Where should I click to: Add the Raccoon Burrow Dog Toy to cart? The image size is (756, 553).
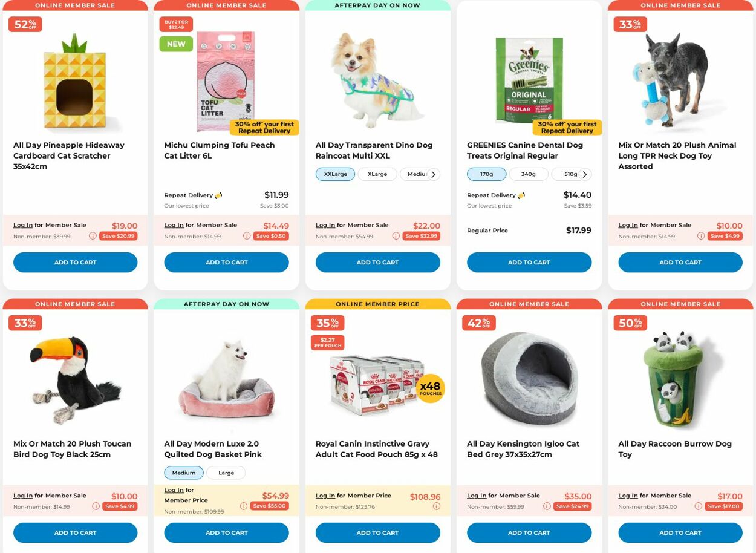pyautogui.click(x=680, y=532)
